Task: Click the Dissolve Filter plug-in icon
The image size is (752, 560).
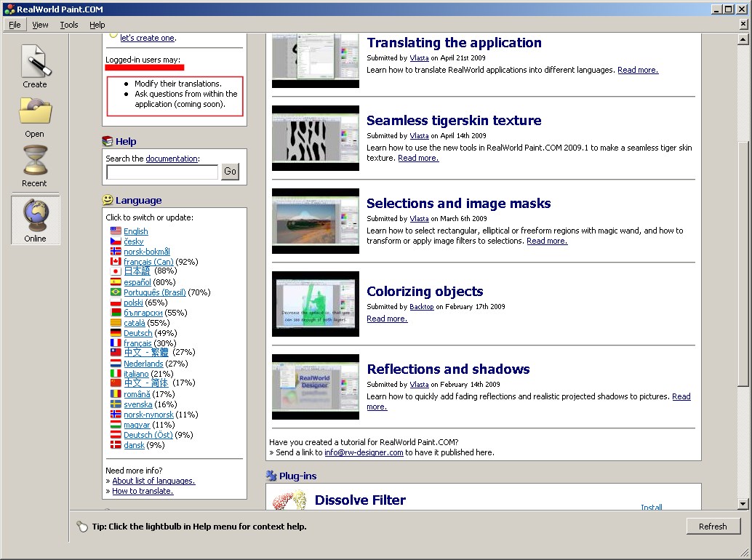Action: [x=289, y=500]
